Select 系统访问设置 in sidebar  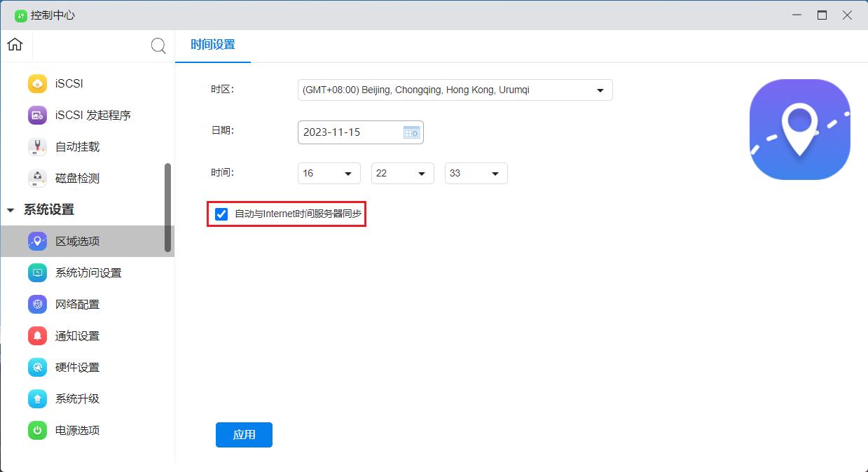pyautogui.click(x=88, y=272)
